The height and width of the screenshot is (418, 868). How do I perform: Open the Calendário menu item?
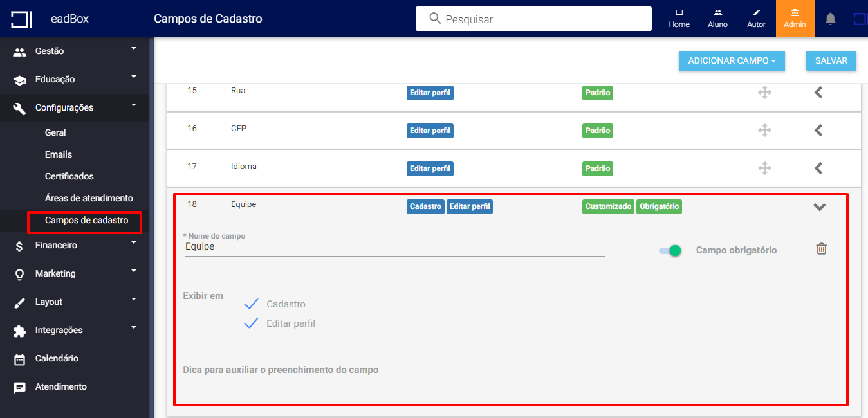[57, 358]
